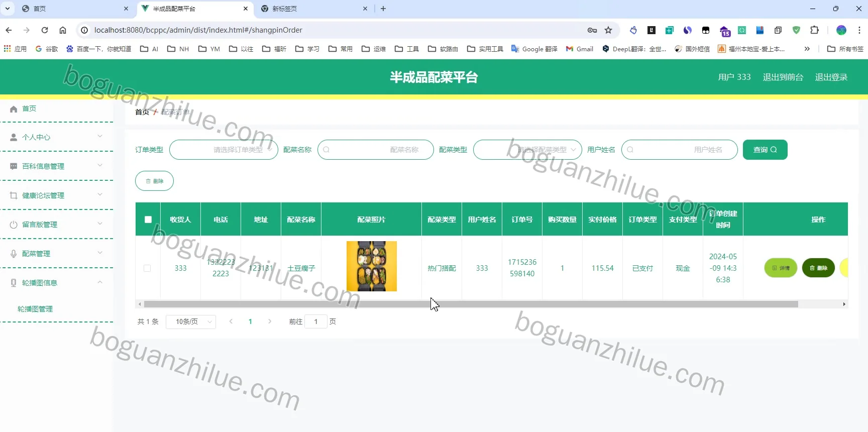Open the Chrome three-dot menu

pos(859,30)
